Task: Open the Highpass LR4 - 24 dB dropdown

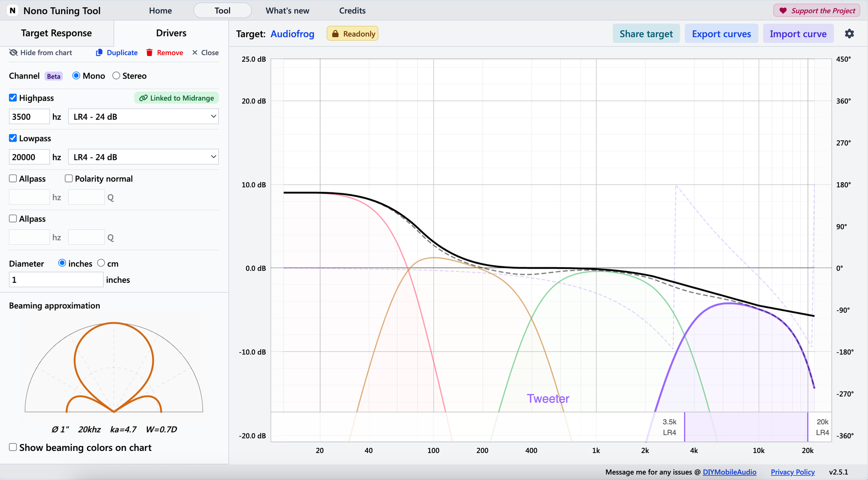Action: [x=143, y=116]
